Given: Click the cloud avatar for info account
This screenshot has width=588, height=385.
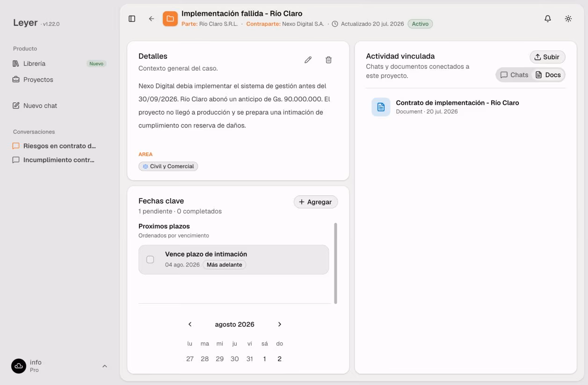Looking at the screenshot, I should (x=19, y=366).
